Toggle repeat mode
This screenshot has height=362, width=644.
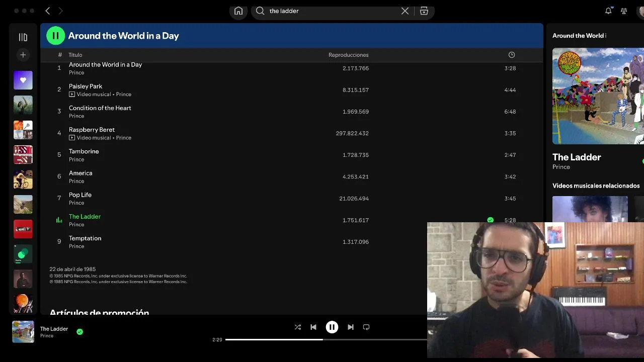366,327
